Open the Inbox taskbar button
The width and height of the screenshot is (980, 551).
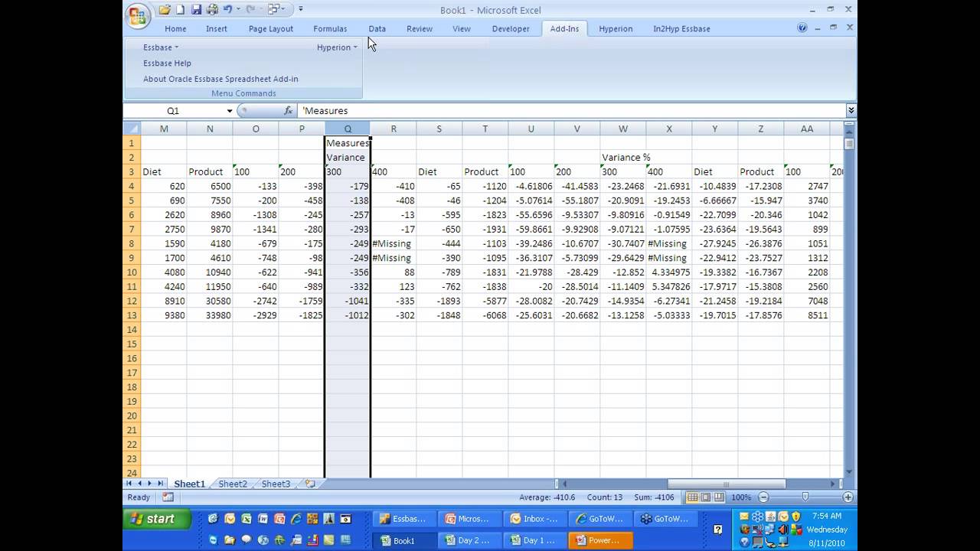pyautogui.click(x=534, y=519)
